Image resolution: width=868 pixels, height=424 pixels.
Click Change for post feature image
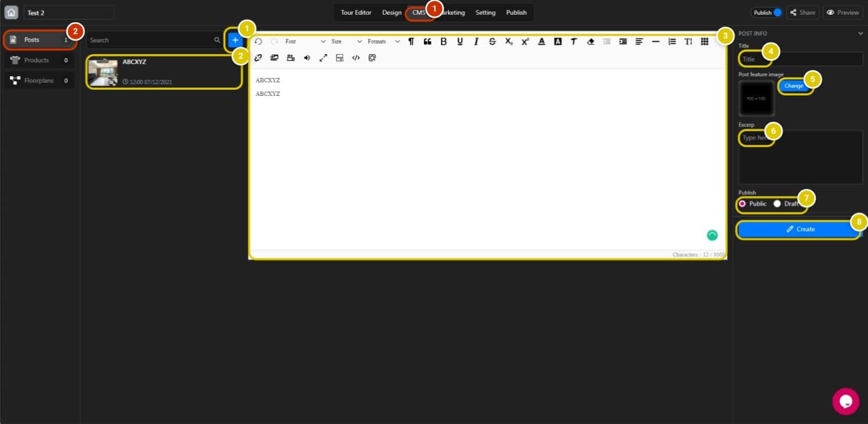794,86
